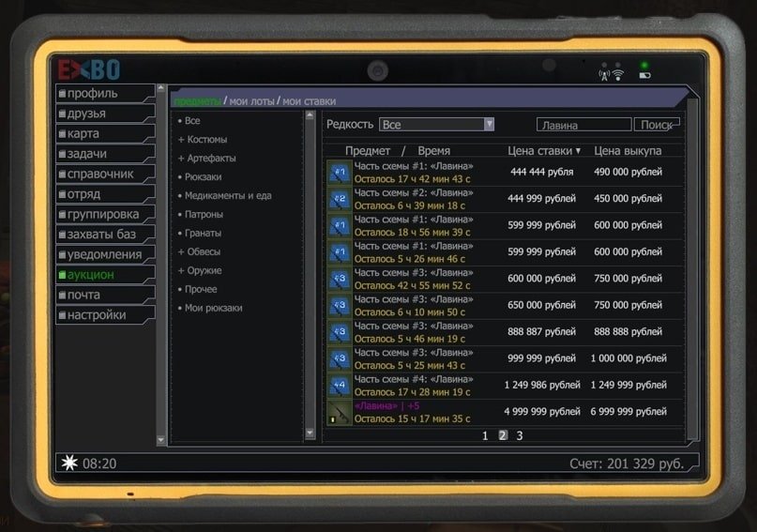Image resolution: width=757 pixels, height=532 pixels.
Task: Click the Время column header
Action: (434, 151)
